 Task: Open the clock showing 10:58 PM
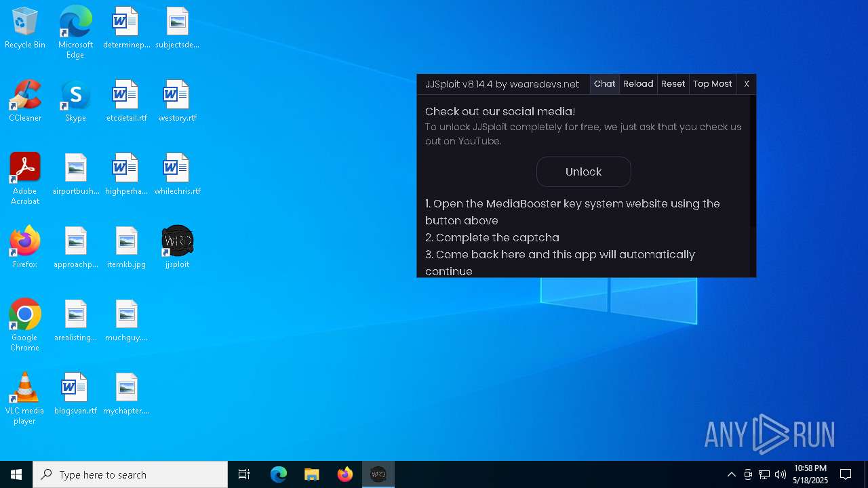point(810,474)
